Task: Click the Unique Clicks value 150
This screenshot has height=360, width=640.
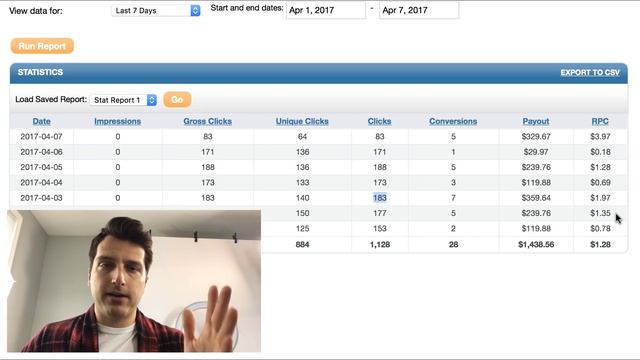Action: click(x=302, y=213)
